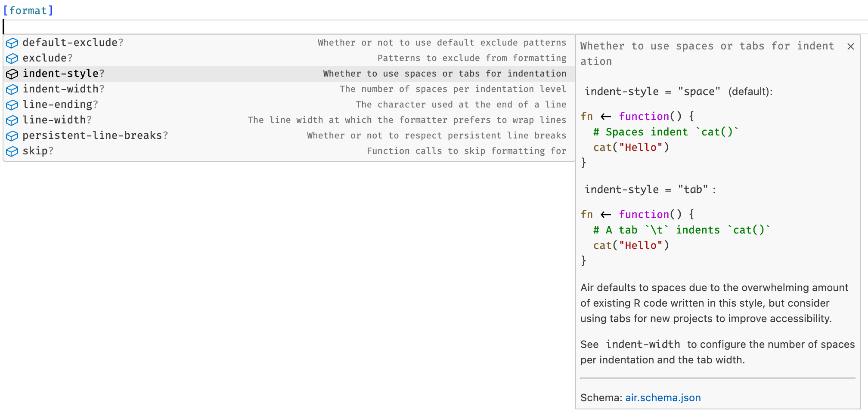Image resolution: width=868 pixels, height=418 pixels.
Task: Click description 'Whether or not to use default exclude patterns'
Action: [x=442, y=43]
